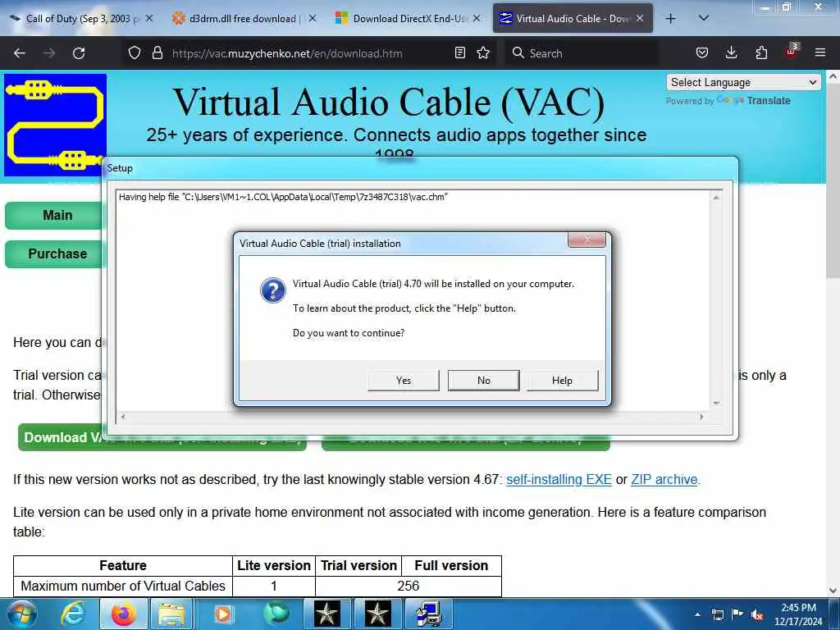Click the network tray icon
Viewport: 840px width, 630px height.
(x=717, y=614)
